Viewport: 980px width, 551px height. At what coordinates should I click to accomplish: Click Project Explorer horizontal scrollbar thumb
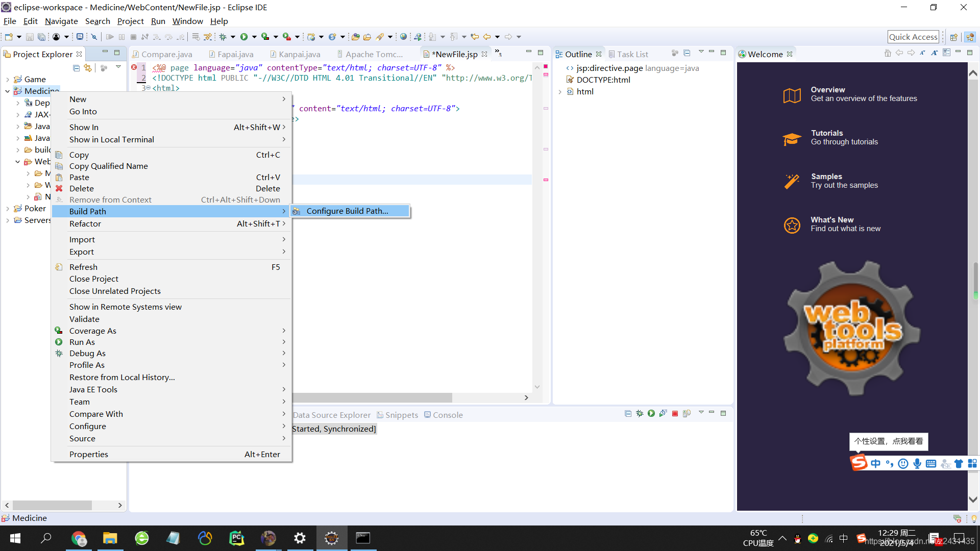tap(52, 506)
